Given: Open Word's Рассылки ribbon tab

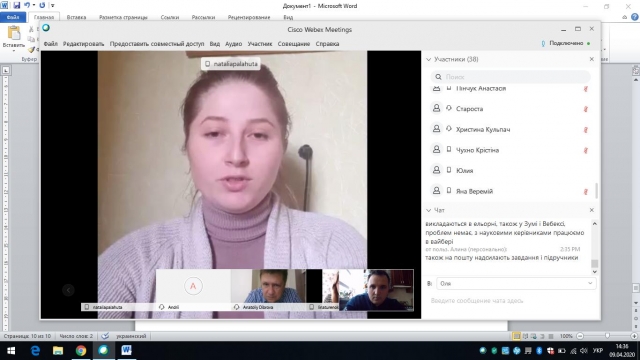Looking at the screenshot, I should 203,17.
